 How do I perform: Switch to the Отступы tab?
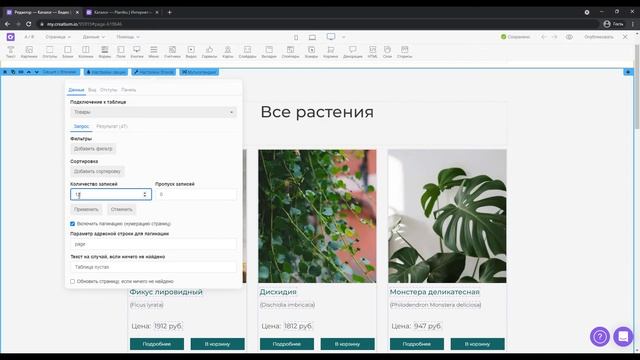pos(109,90)
